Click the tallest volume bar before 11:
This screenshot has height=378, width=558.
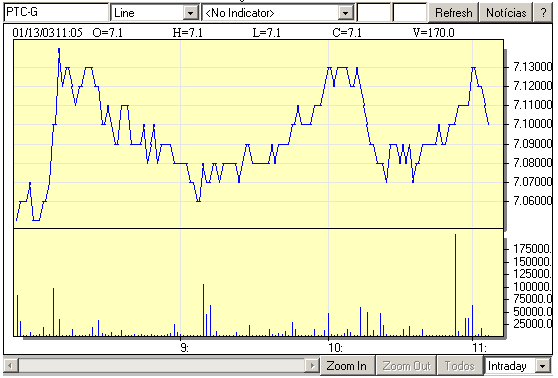456,285
